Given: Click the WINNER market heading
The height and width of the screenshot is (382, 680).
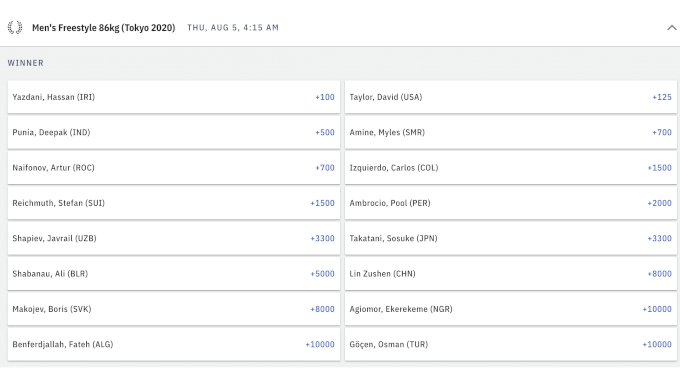Looking at the screenshot, I should click(x=26, y=63).
